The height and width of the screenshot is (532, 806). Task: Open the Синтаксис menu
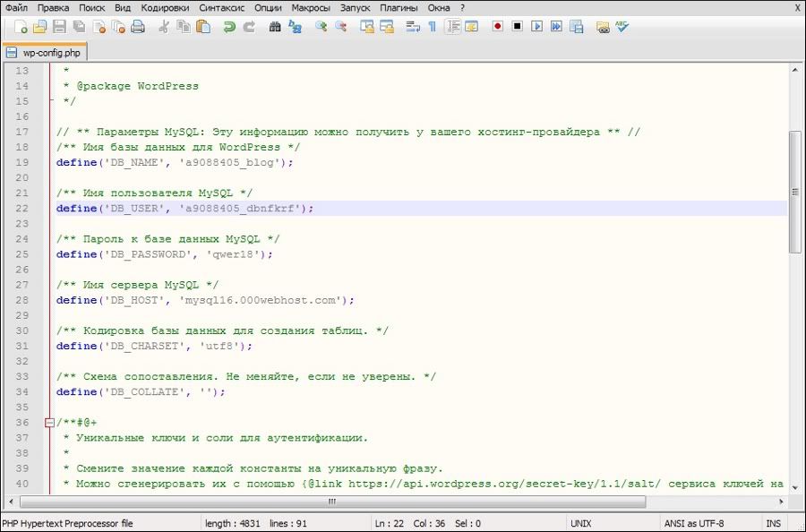[x=221, y=8]
